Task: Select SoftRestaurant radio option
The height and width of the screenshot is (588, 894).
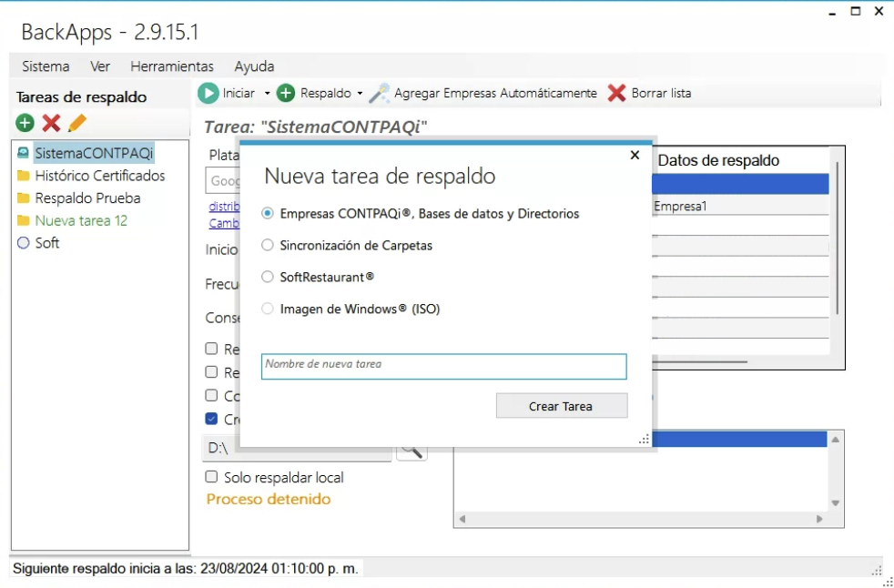Action: (268, 278)
